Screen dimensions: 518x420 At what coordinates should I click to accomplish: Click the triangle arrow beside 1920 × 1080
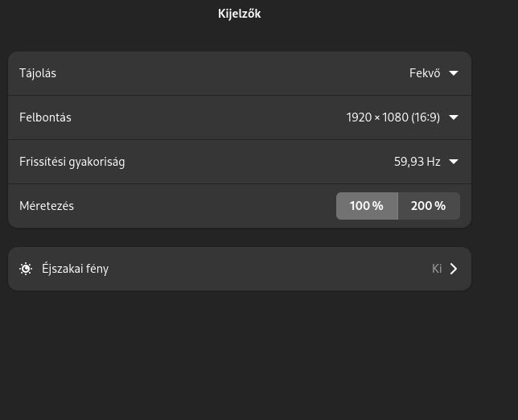tap(454, 117)
